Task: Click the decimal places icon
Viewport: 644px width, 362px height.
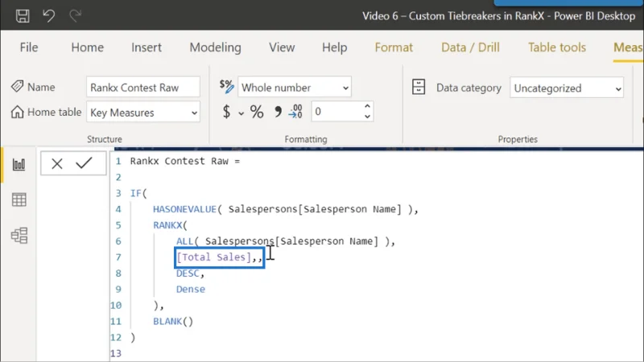Action: click(295, 111)
